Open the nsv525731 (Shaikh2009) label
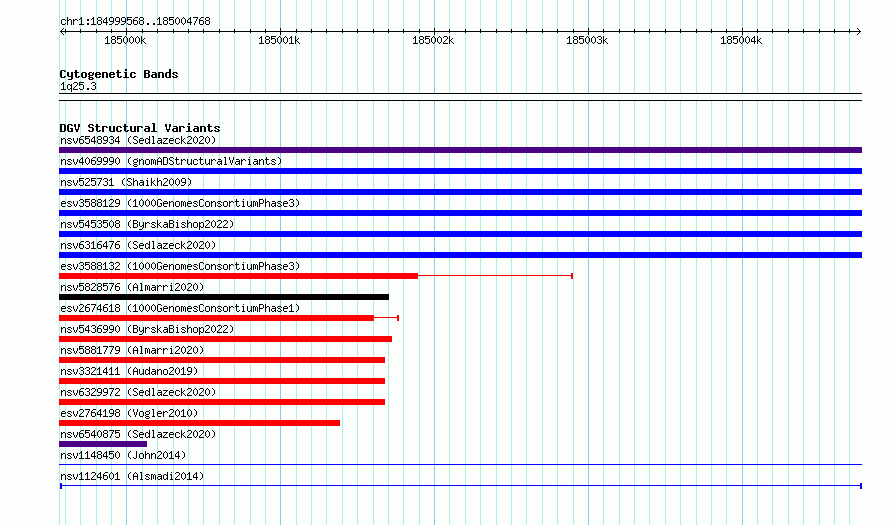Viewport: 890px width, 525px height. (126, 182)
